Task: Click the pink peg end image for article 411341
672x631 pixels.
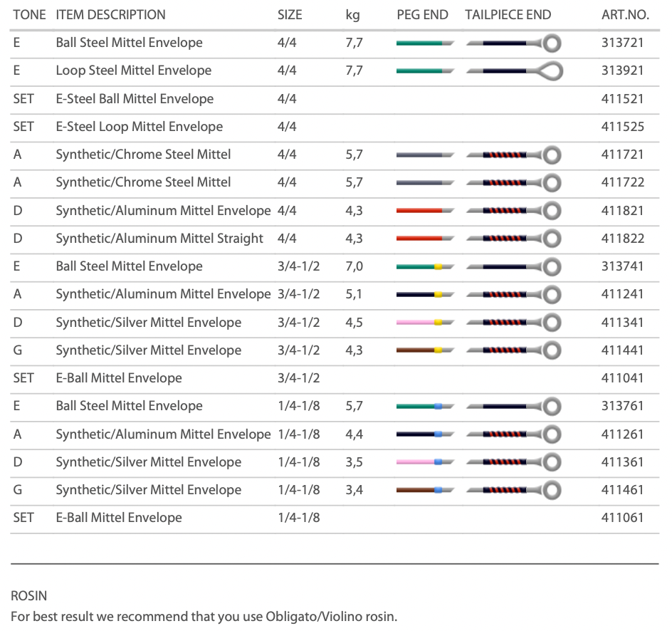Action: pyautogui.click(x=425, y=323)
